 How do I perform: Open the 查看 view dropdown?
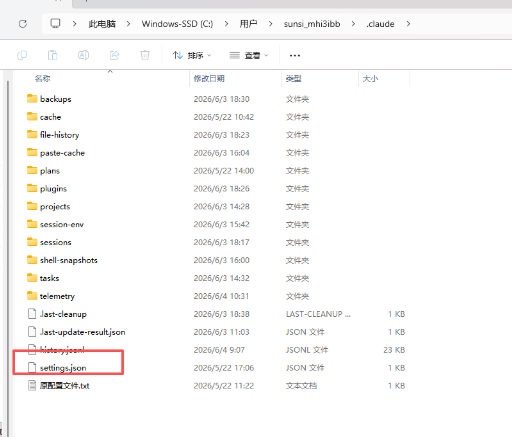(249, 55)
